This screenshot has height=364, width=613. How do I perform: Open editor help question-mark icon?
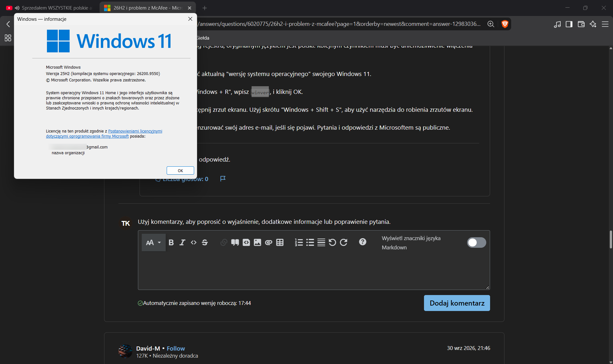(363, 242)
